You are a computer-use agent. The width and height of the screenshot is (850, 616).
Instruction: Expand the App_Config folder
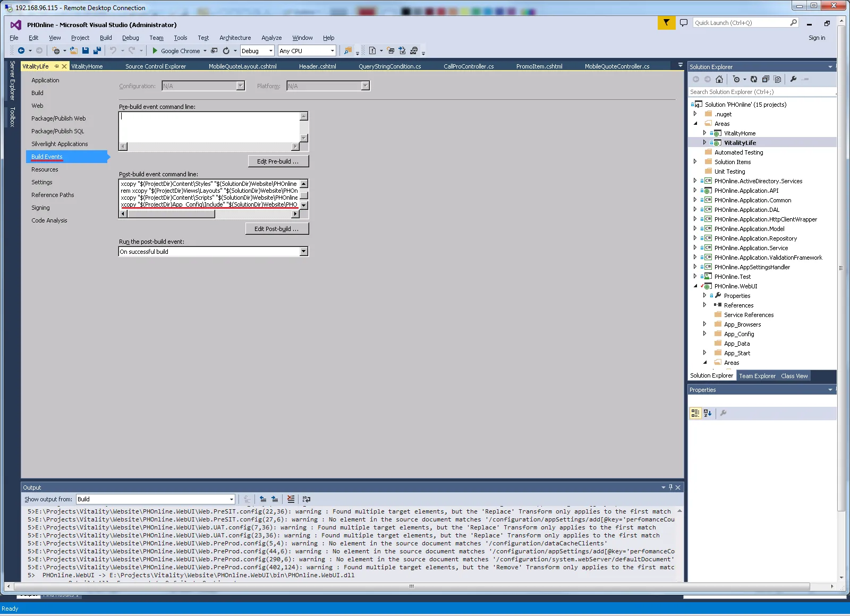[704, 333]
